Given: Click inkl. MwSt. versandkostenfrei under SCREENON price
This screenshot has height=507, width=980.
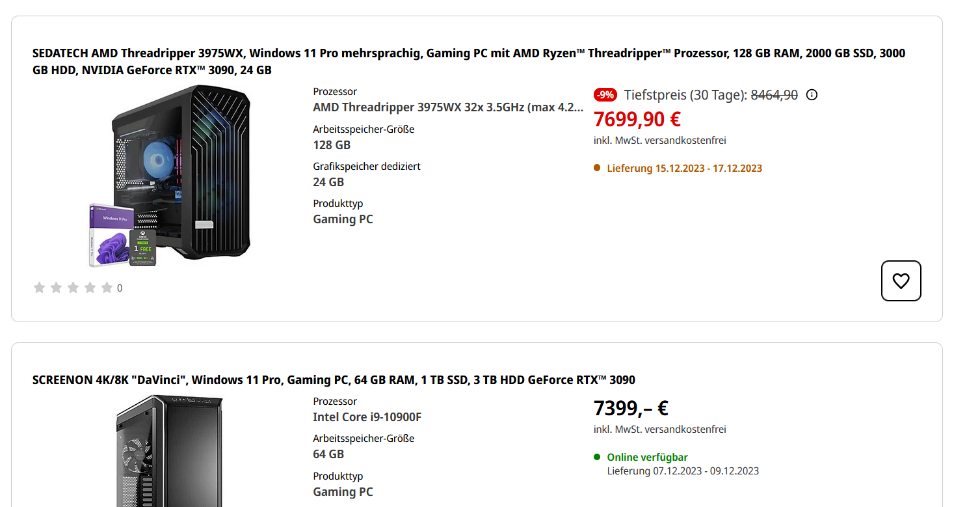Looking at the screenshot, I should (x=659, y=429).
